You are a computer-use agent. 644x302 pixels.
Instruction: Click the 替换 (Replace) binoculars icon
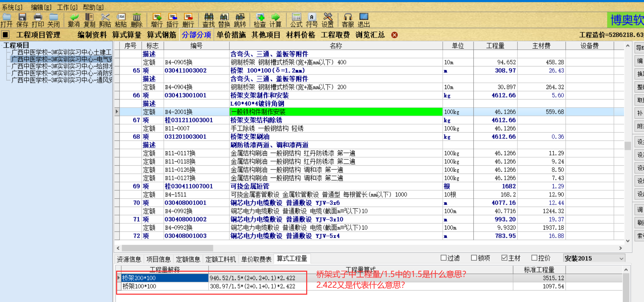224,20
